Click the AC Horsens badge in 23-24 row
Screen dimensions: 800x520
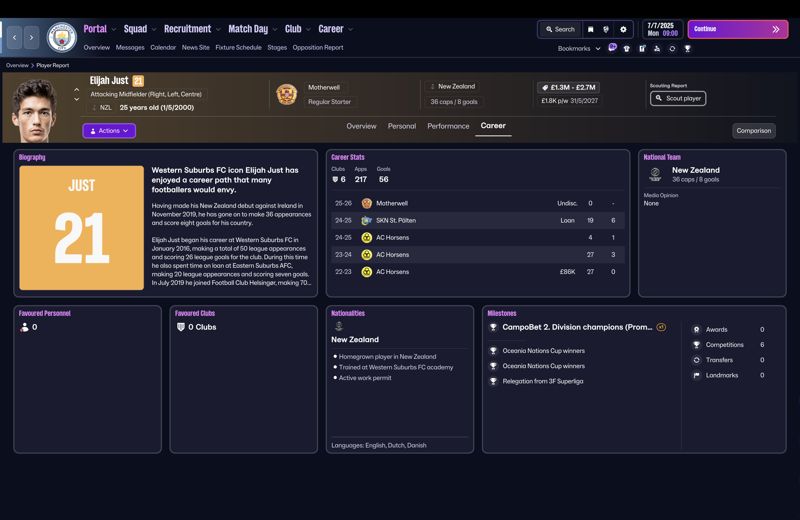point(366,255)
